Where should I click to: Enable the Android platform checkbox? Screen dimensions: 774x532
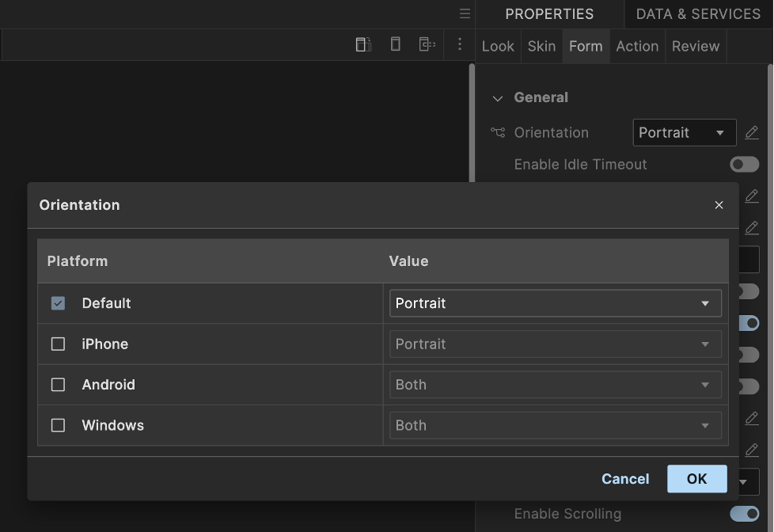click(58, 385)
